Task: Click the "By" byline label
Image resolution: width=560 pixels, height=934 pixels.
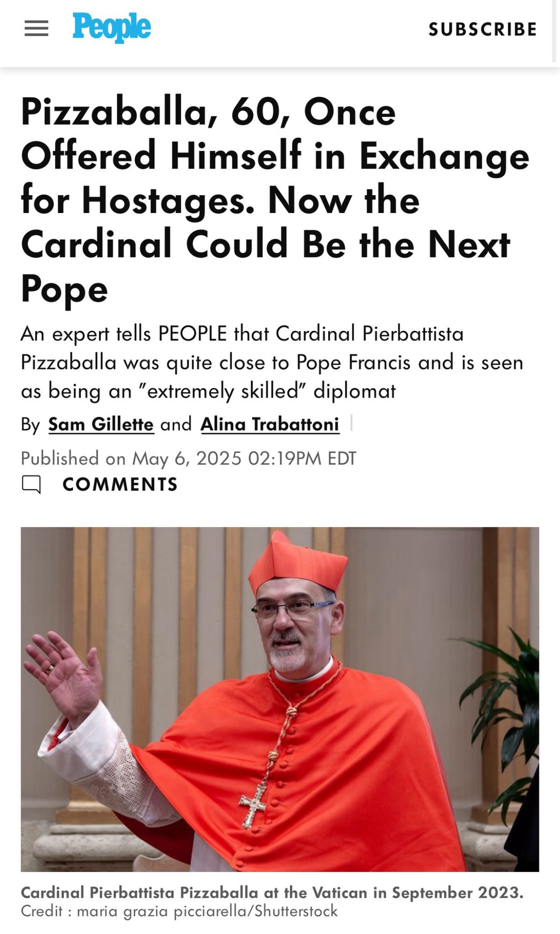Action: pos(30,425)
